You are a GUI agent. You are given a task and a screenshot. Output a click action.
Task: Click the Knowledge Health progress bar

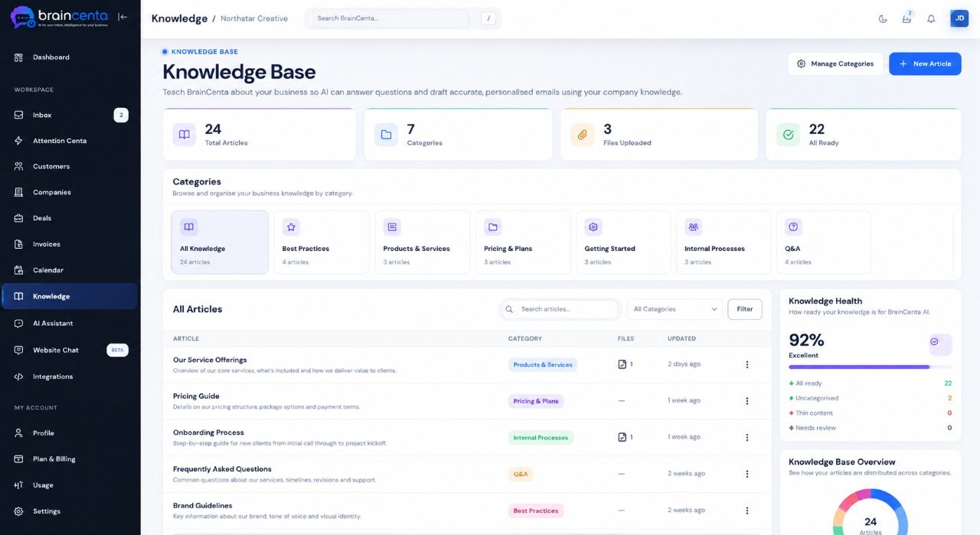(871, 367)
